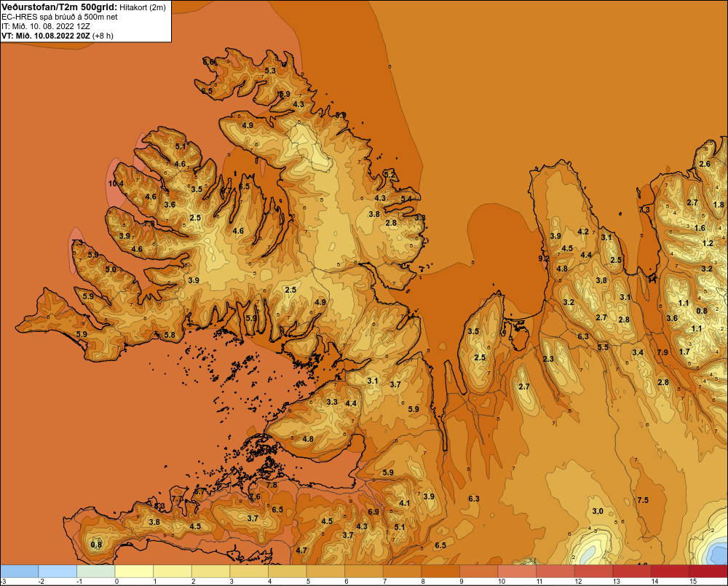Click the 'VT: Mið. 10.08.2022 20Z' valid time

pos(46,35)
